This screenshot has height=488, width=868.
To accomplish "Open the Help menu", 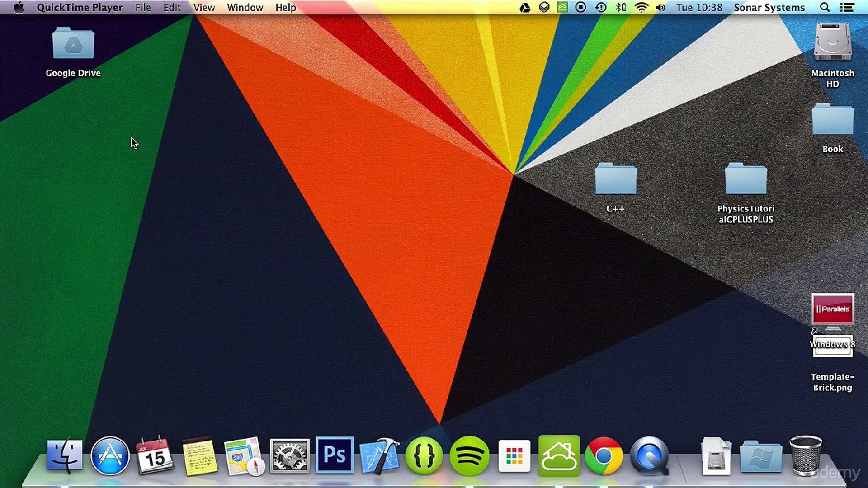I will click(x=286, y=8).
